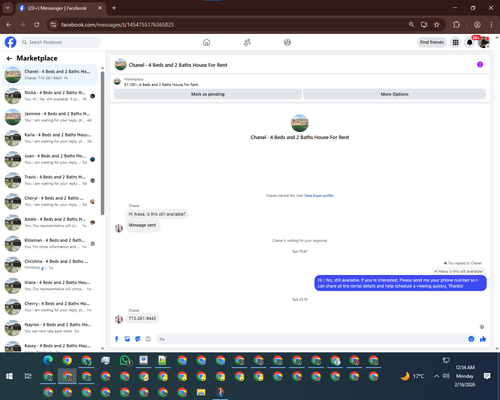The image size is (500, 400).
Task: Click the blue 'Yes, still available' reply bubble
Action: [x=400, y=283]
